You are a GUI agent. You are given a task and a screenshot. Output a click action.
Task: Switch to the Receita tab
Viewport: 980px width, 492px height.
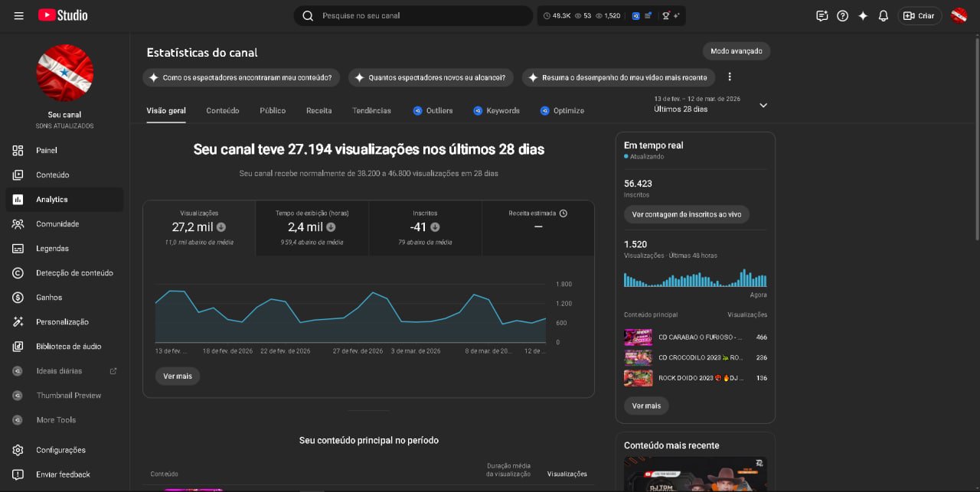coord(318,111)
